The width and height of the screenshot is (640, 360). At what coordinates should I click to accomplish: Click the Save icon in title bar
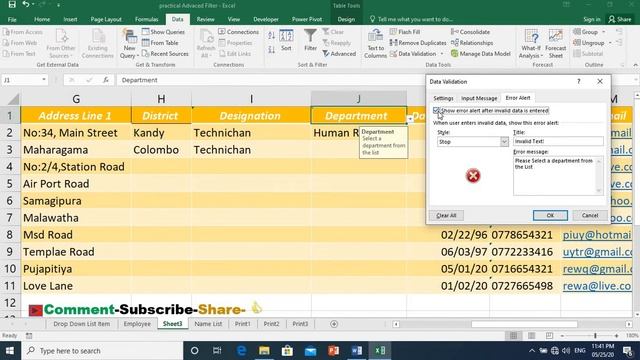coord(12,5)
